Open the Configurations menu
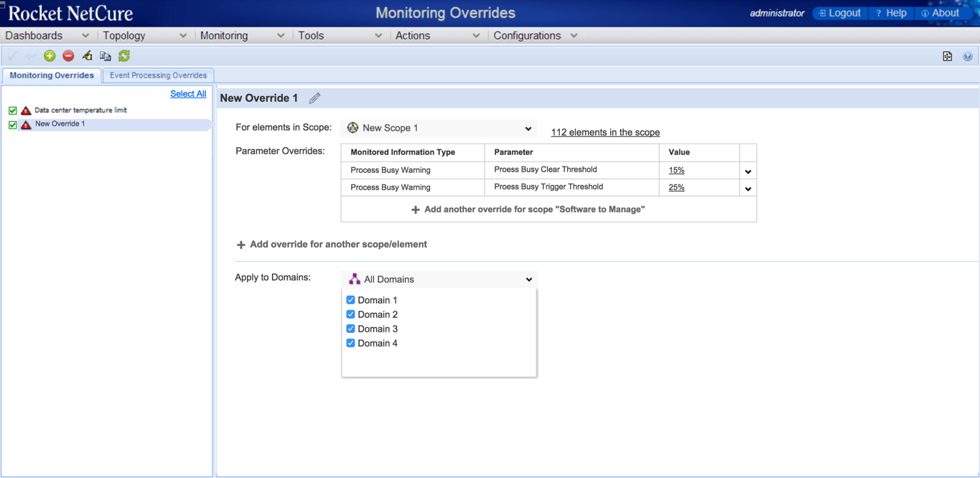The height and width of the screenshot is (478, 980). (x=536, y=35)
